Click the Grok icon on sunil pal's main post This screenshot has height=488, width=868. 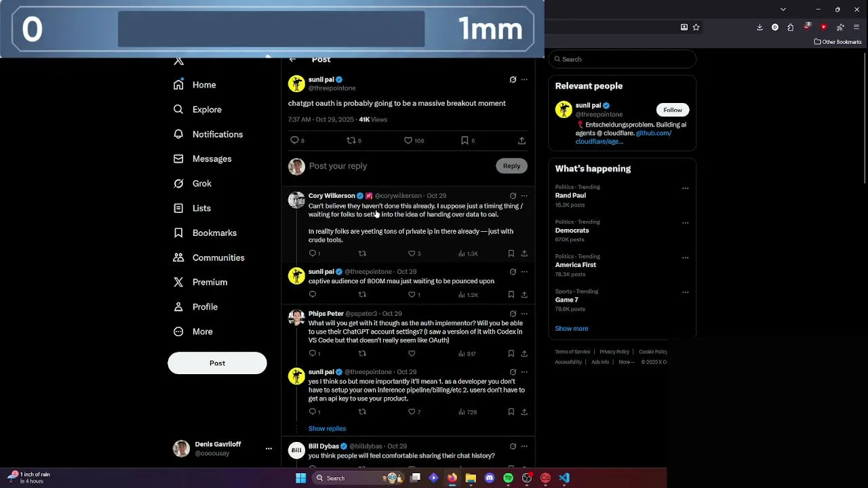pyautogui.click(x=513, y=79)
